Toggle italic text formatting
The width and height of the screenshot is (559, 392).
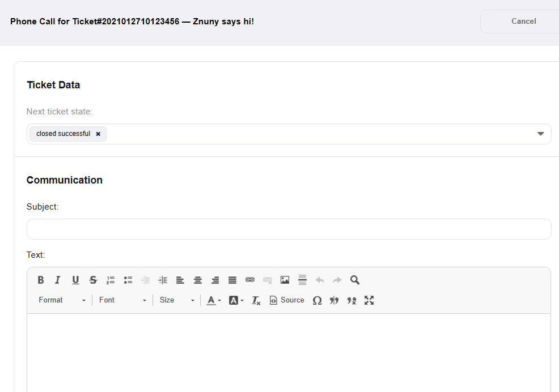tap(58, 280)
